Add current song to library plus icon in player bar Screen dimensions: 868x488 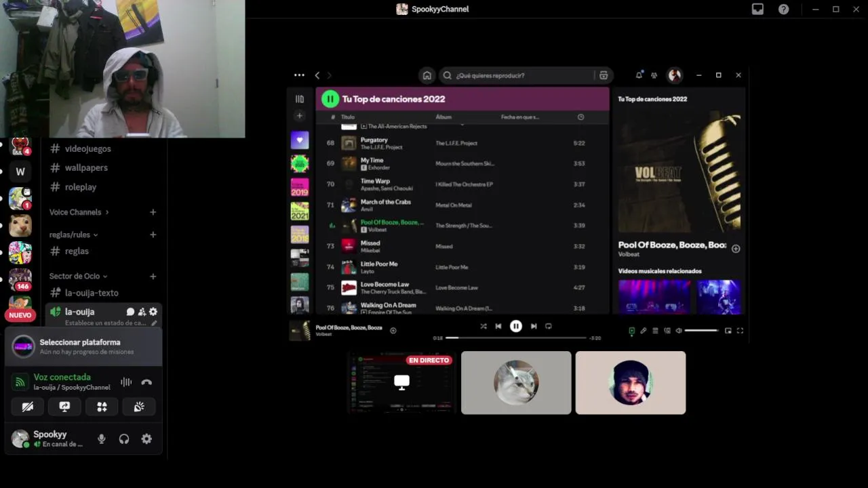(x=393, y=331)
